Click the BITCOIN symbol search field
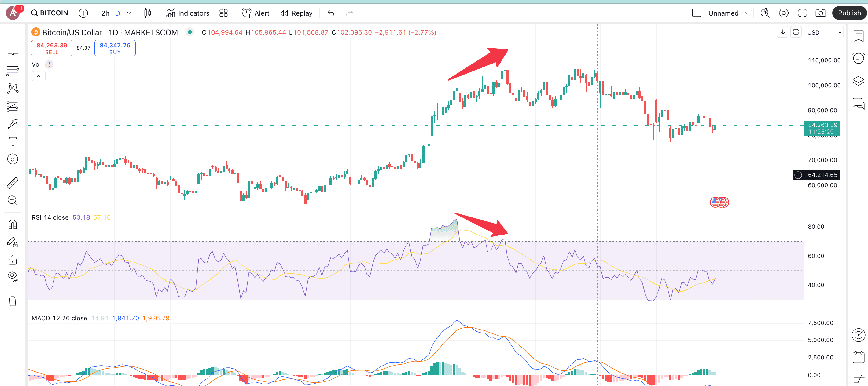Image resolution: width=868 pixels, height=386 pixels. [x=50, y=13]
